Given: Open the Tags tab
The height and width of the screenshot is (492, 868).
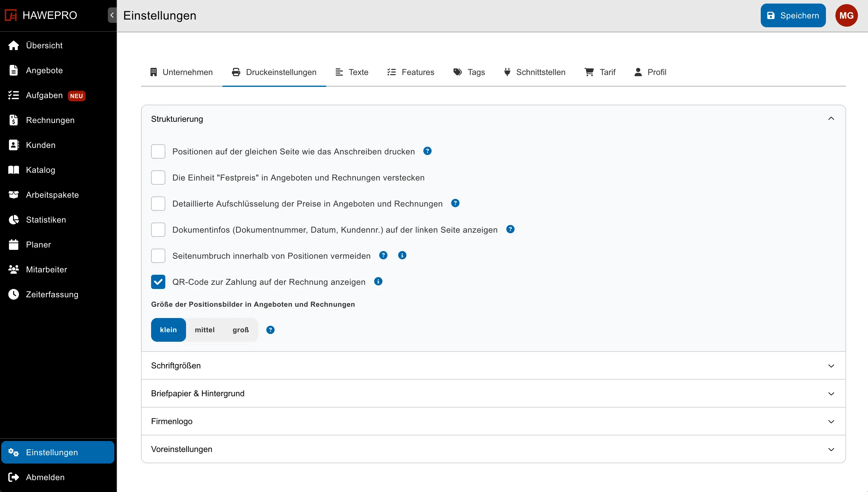Looking at the screenshot, I should click(469, 72).
